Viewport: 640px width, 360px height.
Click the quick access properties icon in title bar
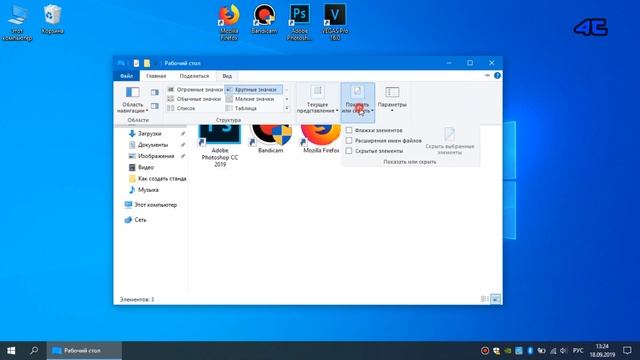coord(136,63)
